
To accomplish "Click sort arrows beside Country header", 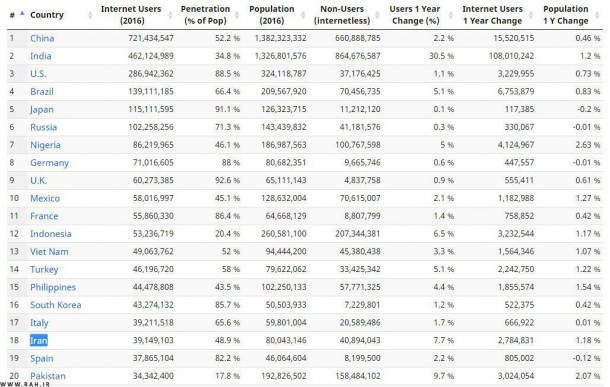I will [x=90, y=15].
